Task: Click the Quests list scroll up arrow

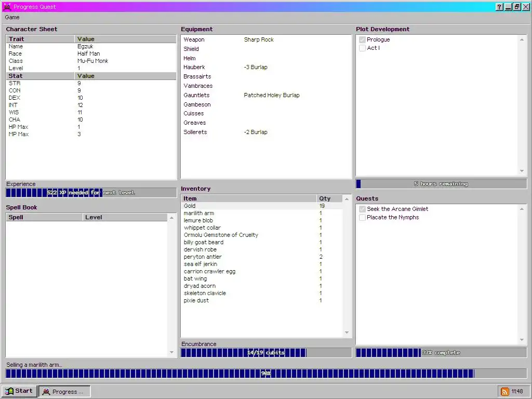Action: pos(522,209)
